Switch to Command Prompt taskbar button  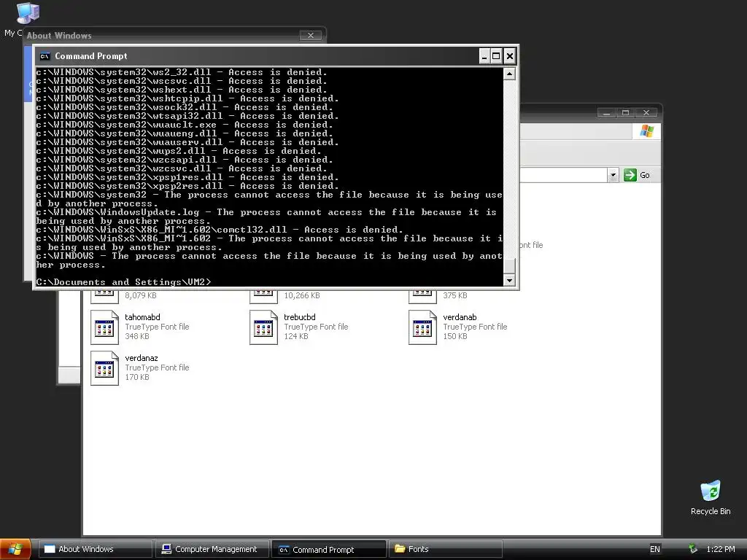(x=329, y=549)
